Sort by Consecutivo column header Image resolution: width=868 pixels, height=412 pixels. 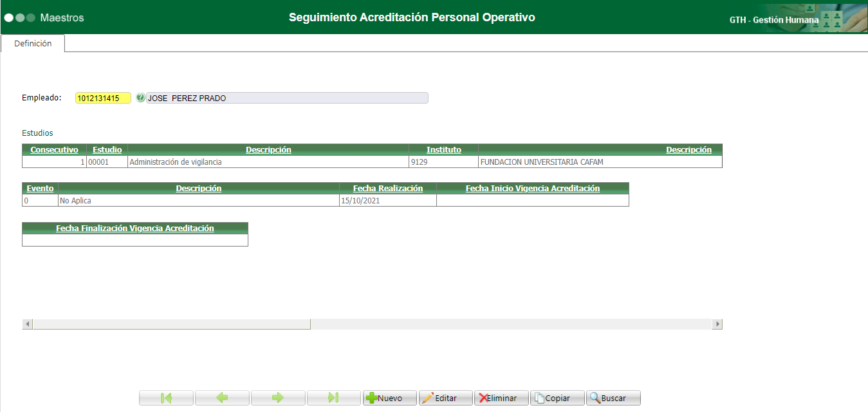54,150
